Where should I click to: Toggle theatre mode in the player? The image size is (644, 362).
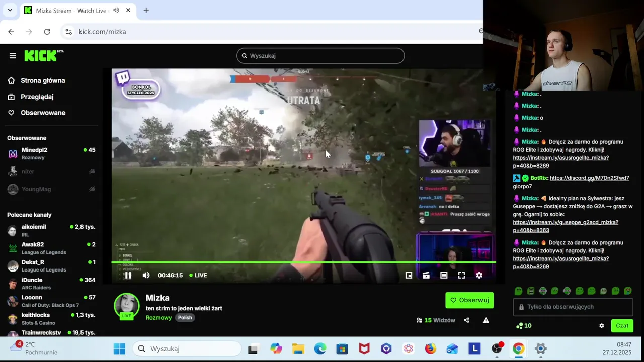click(x=444, y=275)
